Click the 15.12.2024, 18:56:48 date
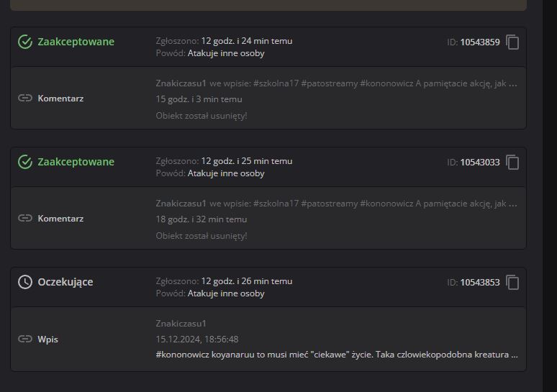The height and width of the screenshot is (392, 557). click(x=196, y=339)
